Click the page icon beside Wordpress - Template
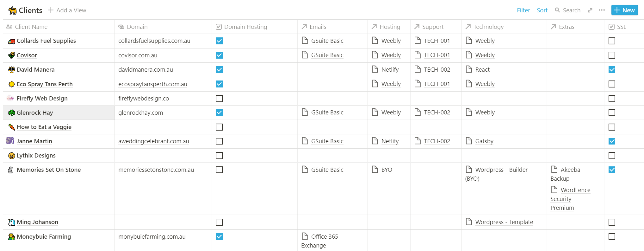644x251 pixels. coord(469,222)
